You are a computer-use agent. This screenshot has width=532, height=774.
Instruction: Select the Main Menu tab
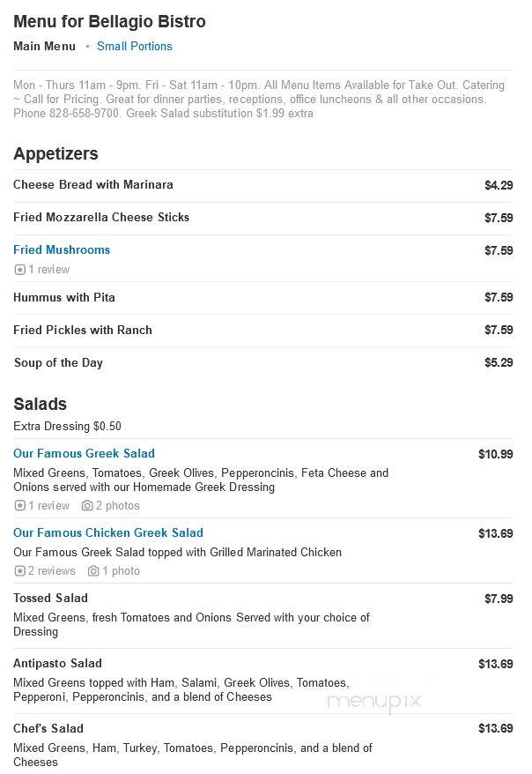[44, 46]
